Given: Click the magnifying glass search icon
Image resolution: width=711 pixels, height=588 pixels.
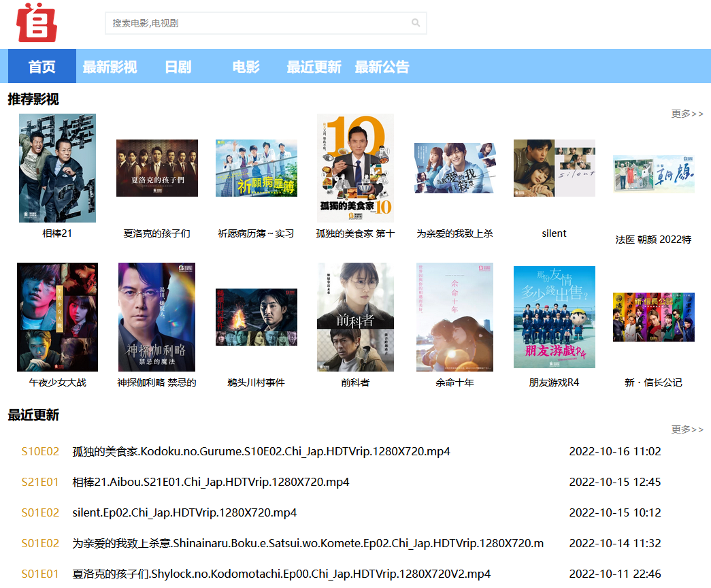Looking at the screenshot, I should coord(416,23).
